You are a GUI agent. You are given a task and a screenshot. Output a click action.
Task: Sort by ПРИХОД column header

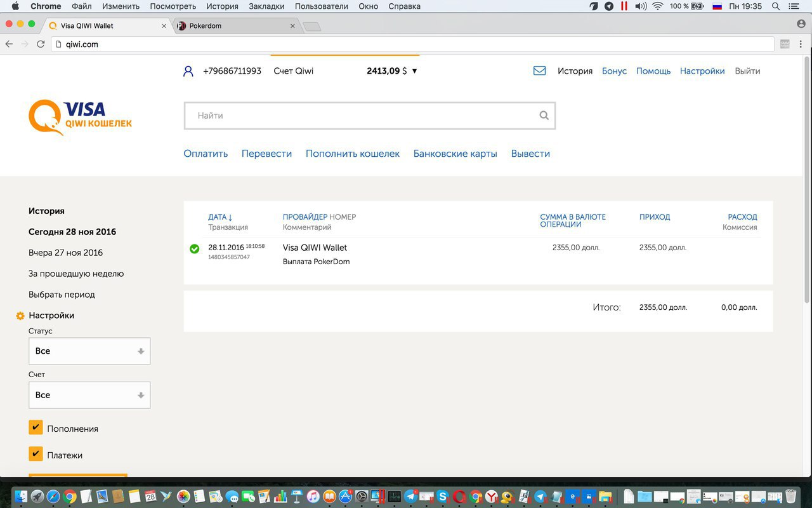(655, 217)
